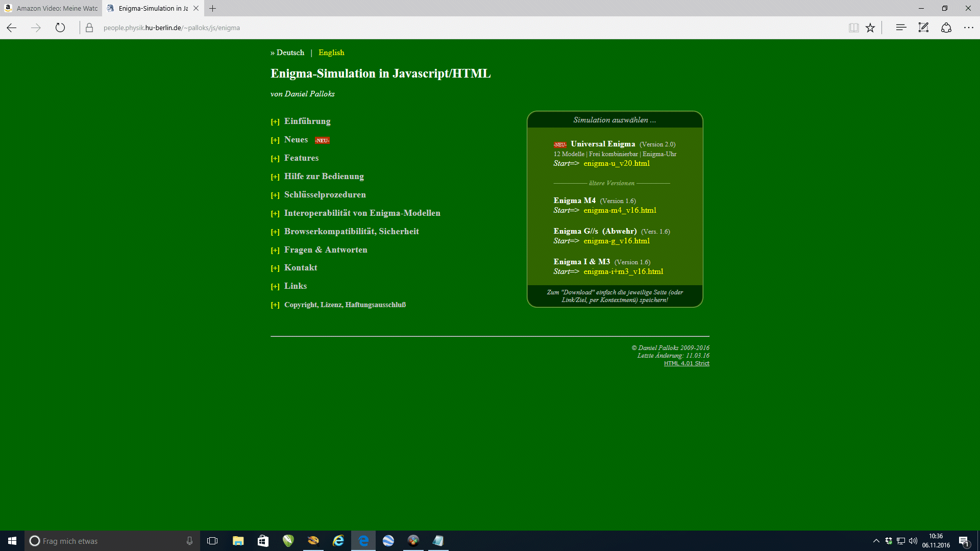This screenshot has height=551, width=980.
Task: Open enigma-m4_v16.html simulation link
Action: click(620, 210)
